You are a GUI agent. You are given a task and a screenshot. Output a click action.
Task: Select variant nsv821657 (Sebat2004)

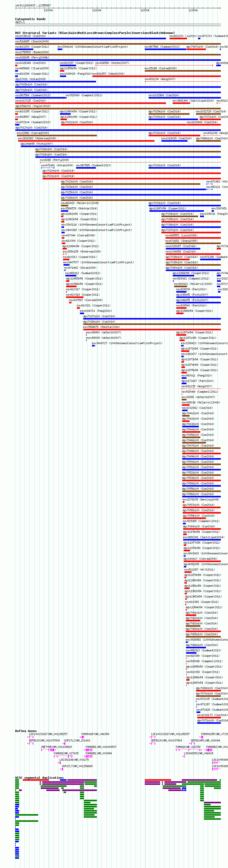coord(108,74)
